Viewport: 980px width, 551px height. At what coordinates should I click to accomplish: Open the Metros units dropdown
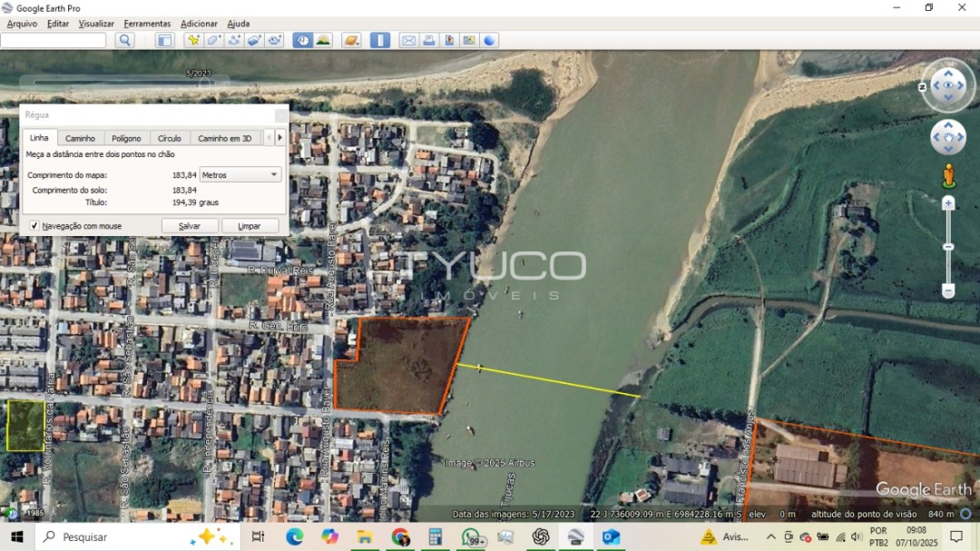point(240,174)
